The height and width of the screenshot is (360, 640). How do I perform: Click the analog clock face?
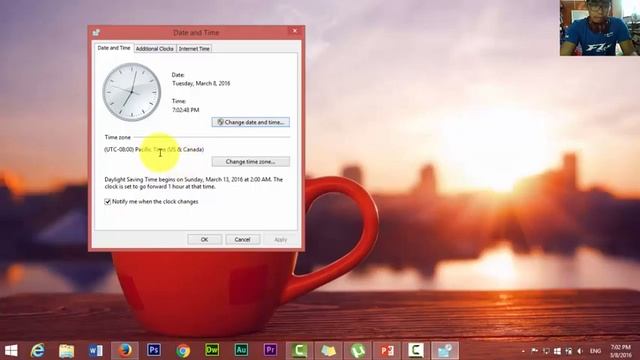click(132, 92)
